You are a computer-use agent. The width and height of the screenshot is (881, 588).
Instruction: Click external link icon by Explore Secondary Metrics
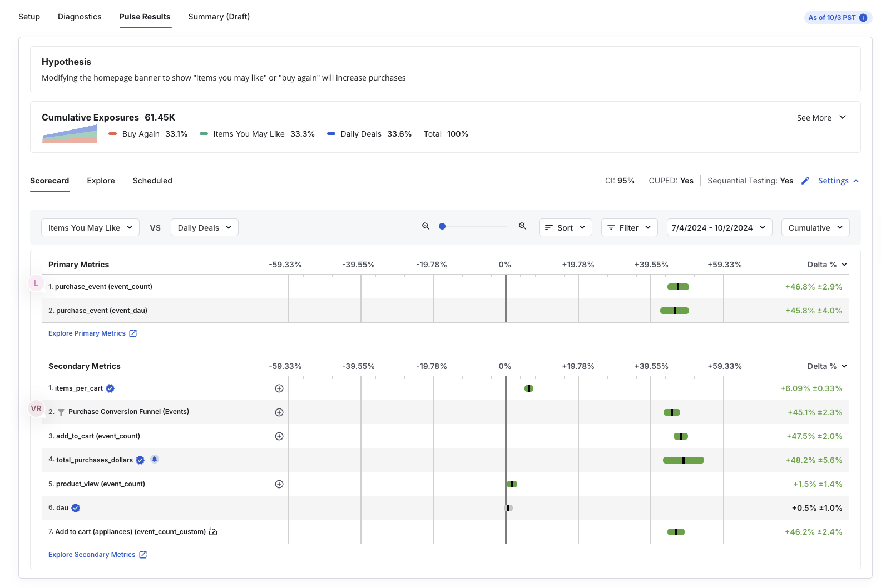143,555
